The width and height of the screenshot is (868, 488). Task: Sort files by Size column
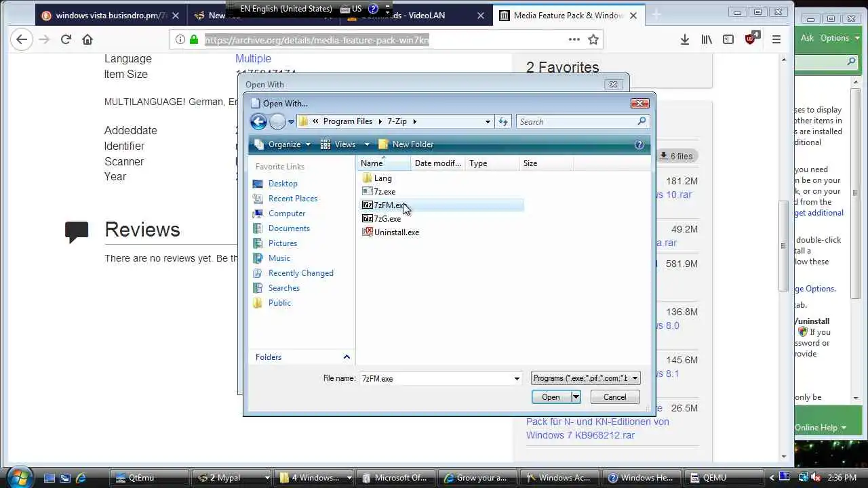click(546, 163)
